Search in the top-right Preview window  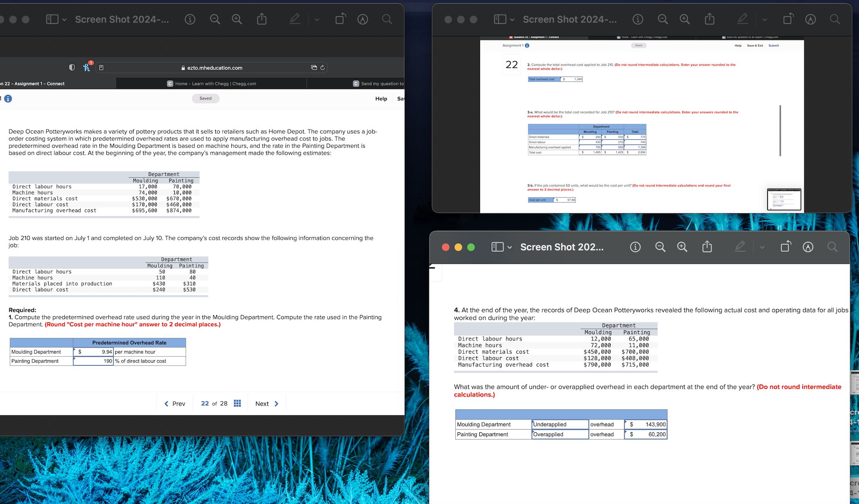pos(835,19)
